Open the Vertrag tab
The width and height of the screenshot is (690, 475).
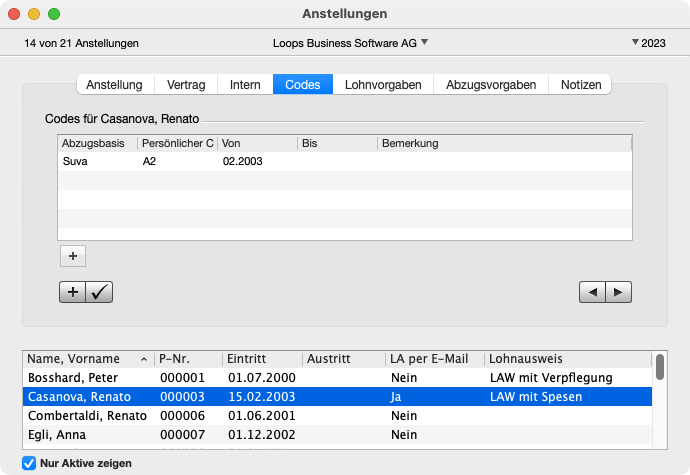(x=187, y=85)
